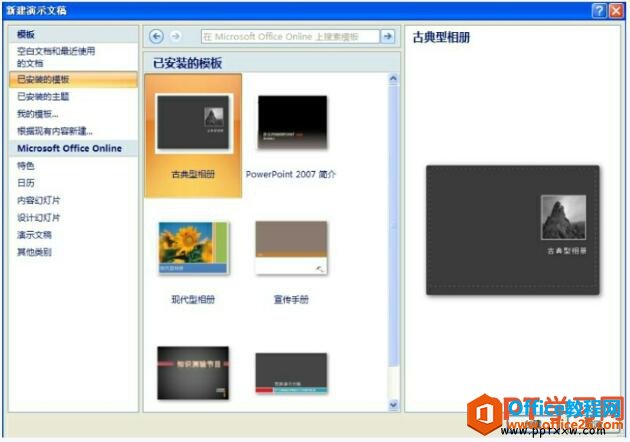The image size is (630, 442).
Task: Select 空白文档和最近使用的文档 in the sidebar
Action: [56, 57]
